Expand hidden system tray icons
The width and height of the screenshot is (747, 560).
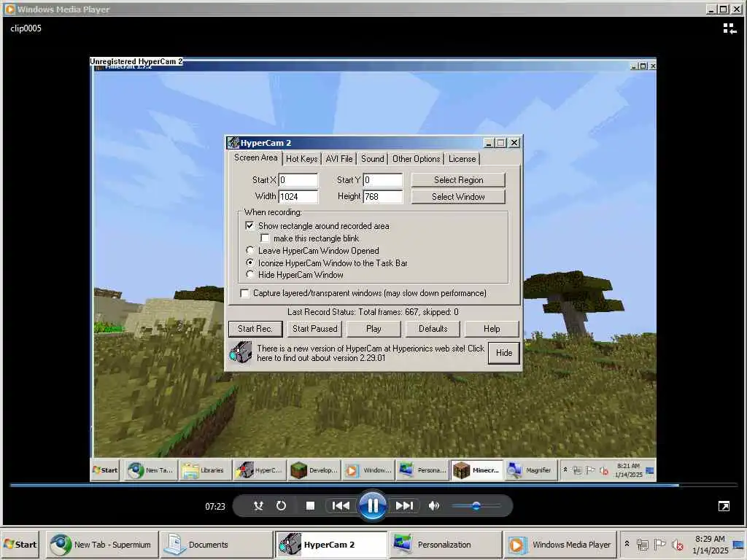(x=627, y=544)
